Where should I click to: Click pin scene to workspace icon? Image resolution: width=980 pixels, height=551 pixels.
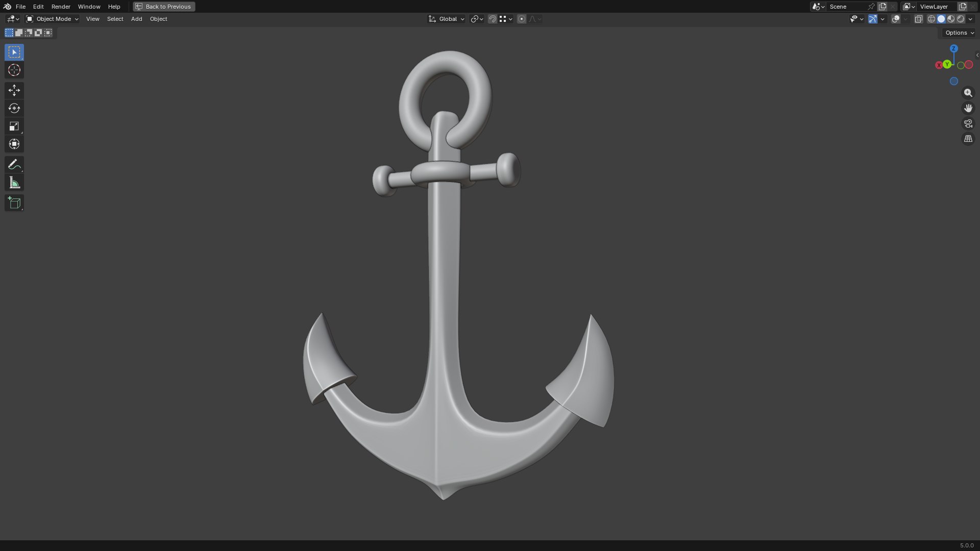click(871, 7)
